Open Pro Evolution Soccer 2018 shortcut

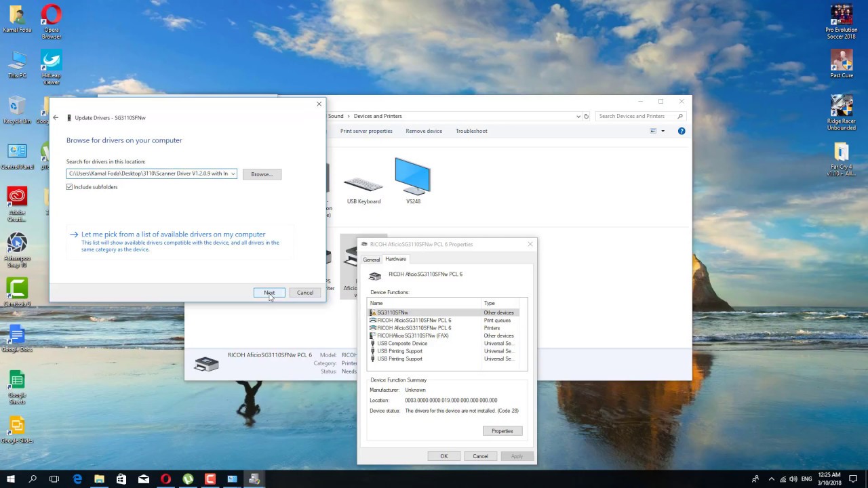coord(842,22)
